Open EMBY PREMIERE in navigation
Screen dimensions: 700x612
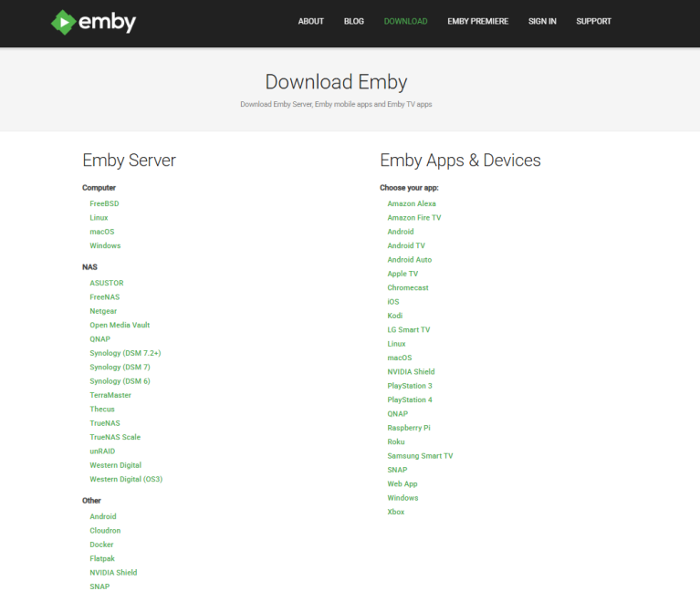[477, 21]
